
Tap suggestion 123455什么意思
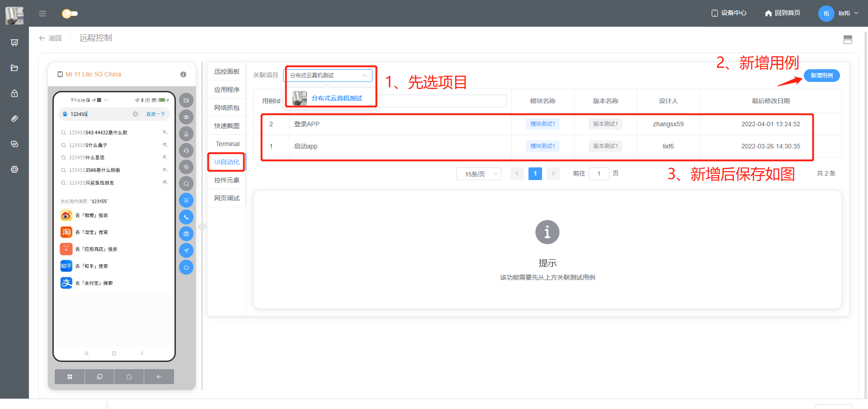pyautogui.click(x=114, y=158)
